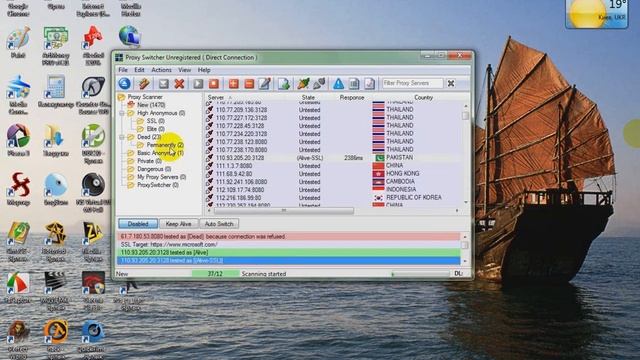Select the ProxySwitcher (0) folder

158,185
